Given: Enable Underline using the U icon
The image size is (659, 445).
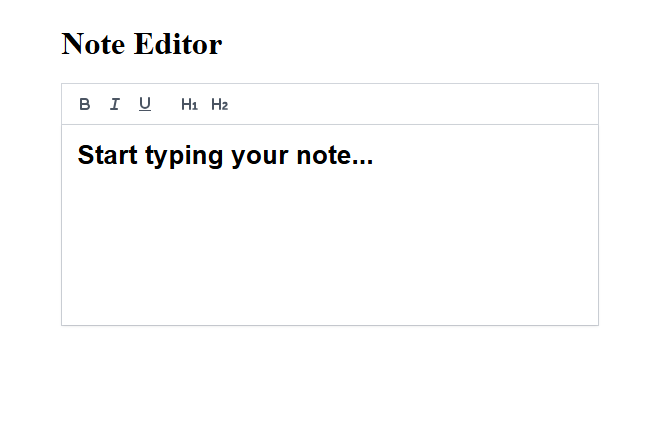Looking at the screenshot, I should click(x=145, y=104).
